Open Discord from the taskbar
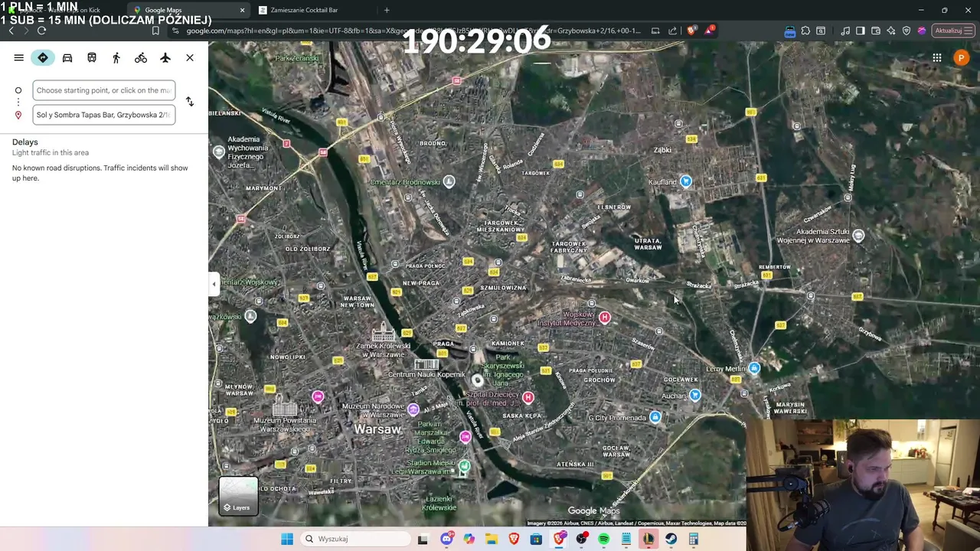 point(446,539)
